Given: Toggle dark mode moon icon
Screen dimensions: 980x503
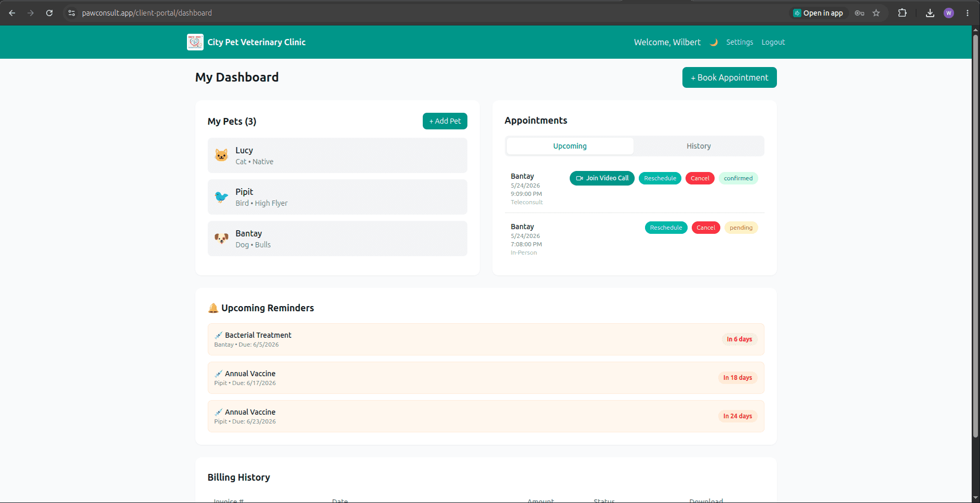Looking at the screenshot, I should point(714,42).
